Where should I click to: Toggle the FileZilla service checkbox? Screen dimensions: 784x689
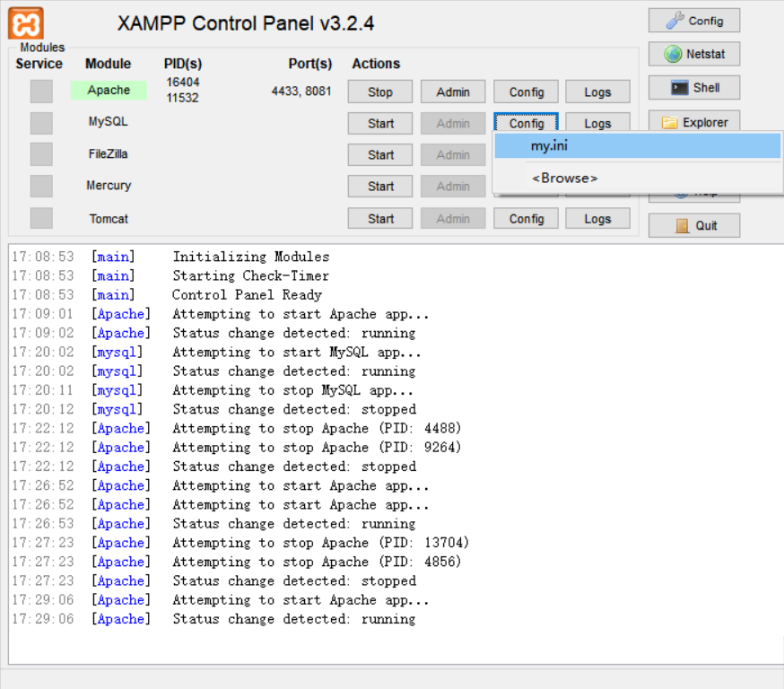41,154
